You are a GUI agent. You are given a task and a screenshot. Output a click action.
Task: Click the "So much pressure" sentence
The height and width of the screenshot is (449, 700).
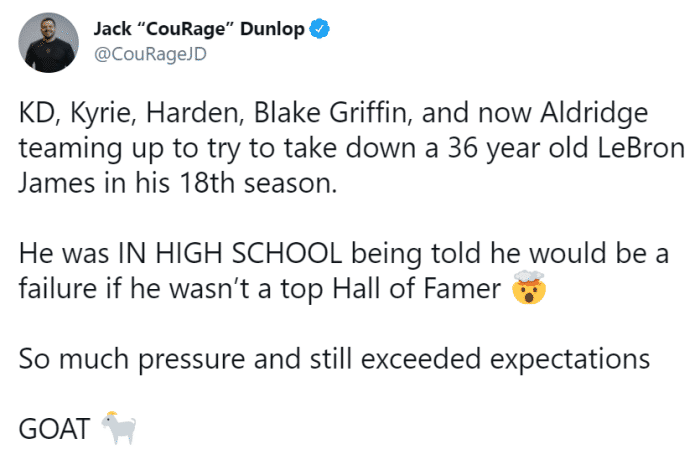114,361
